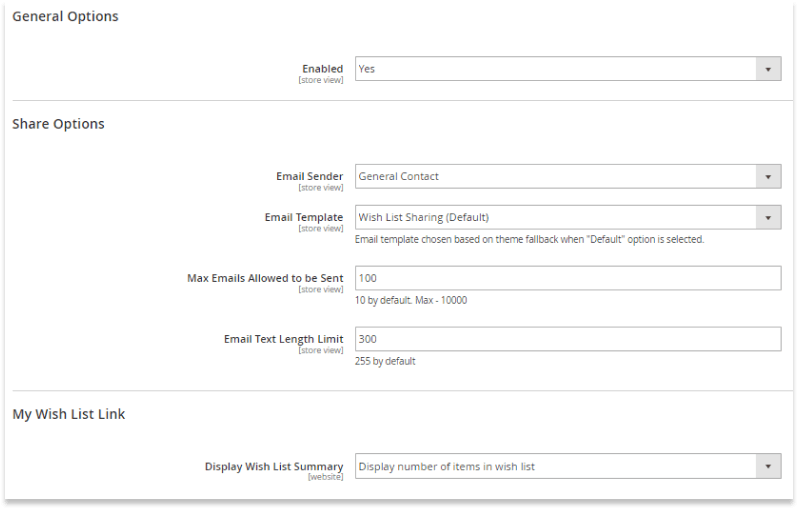Click the Max Emails Allowed input field

click(568, 278)
